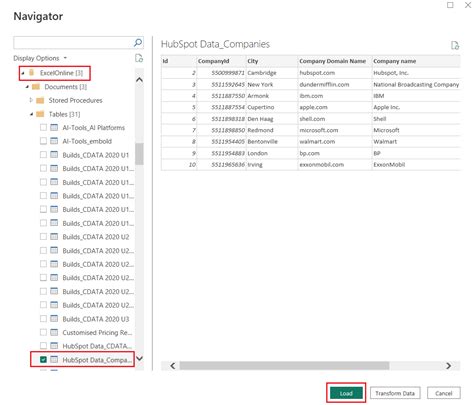Screen dimensions: 474x405
Task: Tick the Builds_CDATA 2020 U2 checkbox
Action: pyautogui.click(x=43, y=237)
